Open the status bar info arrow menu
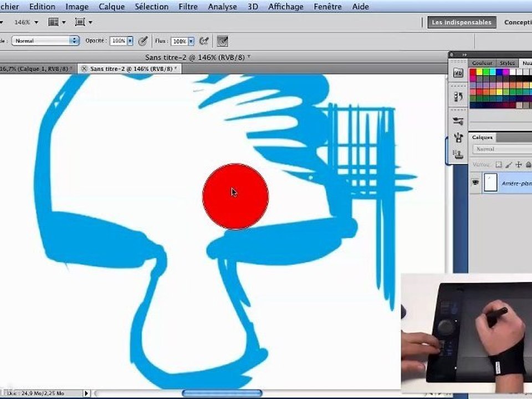The width and height of the screenshot is (532, 399). [x=86, y=393]
